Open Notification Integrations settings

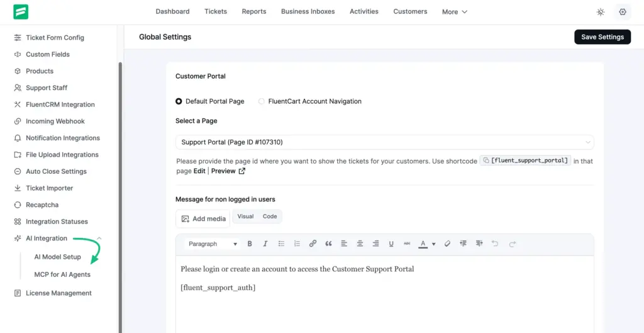62,138
